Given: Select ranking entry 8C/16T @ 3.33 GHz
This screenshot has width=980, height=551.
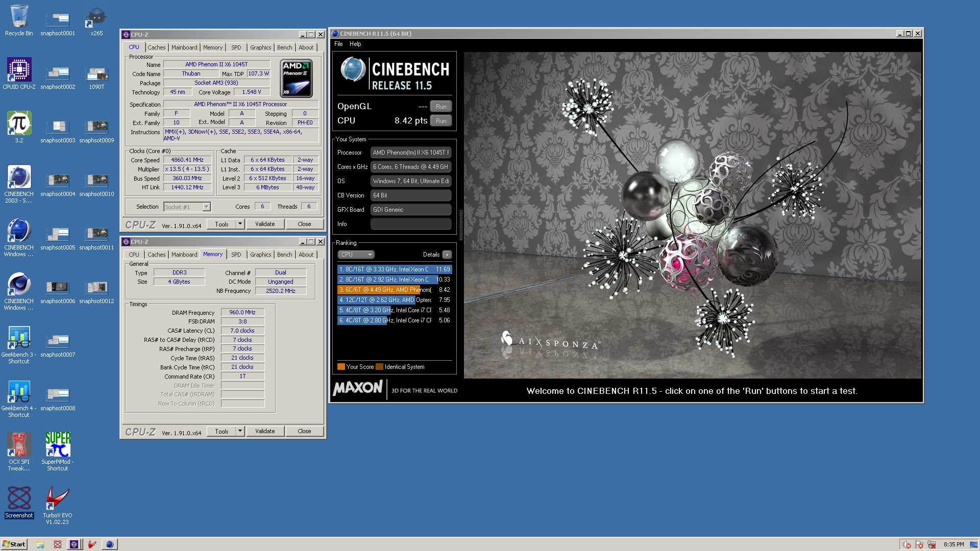Looking at the screenshot, I should [x=395, y=269].
